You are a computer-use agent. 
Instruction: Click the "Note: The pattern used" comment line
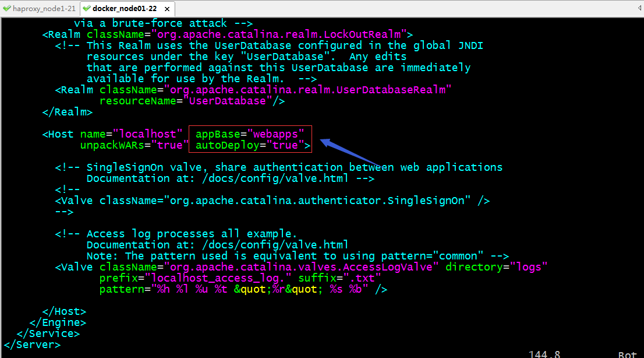pos(298,256)
